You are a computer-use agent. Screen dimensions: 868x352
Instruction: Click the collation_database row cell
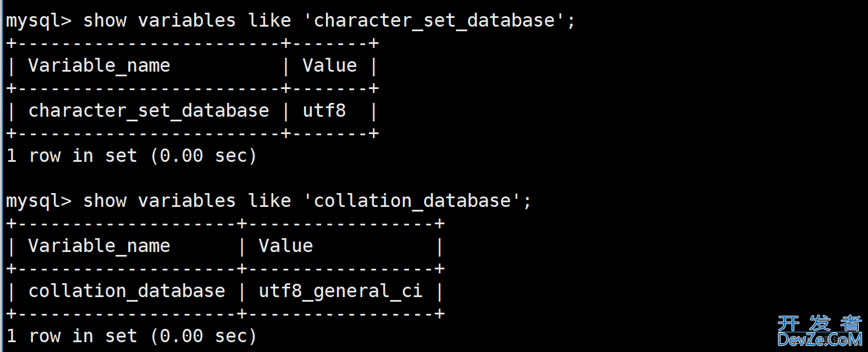point(127,291)
